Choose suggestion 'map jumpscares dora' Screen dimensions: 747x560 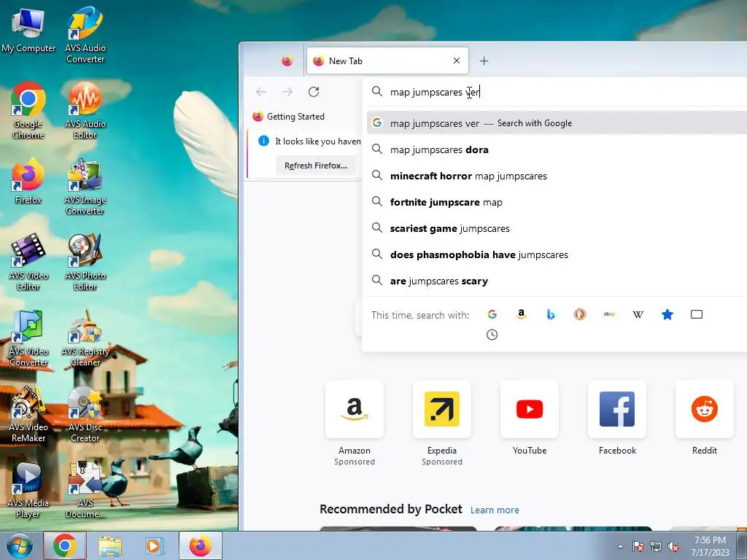pos(557,149)
